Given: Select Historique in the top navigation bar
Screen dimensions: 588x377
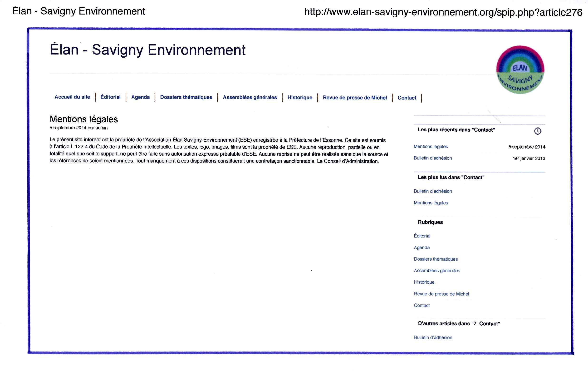Looking at the screenshot, I should [300, 97].
